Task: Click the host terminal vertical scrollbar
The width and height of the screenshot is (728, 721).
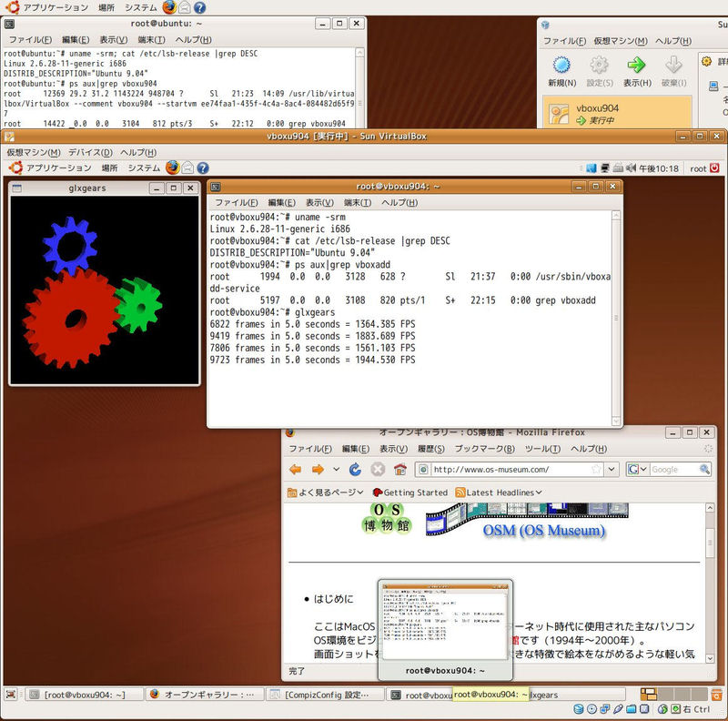Action: point(359,87)
